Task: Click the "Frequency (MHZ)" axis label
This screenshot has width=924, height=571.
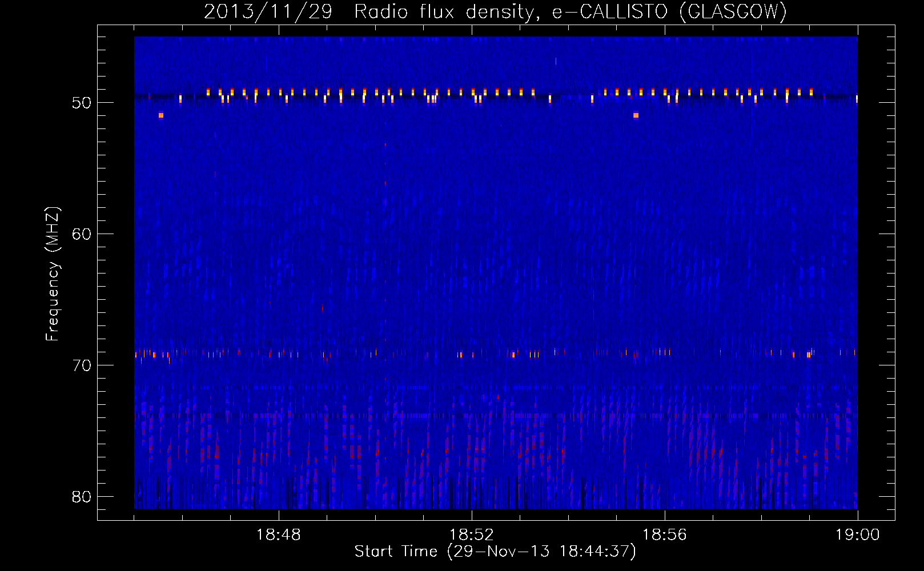Action: (52, 274)
